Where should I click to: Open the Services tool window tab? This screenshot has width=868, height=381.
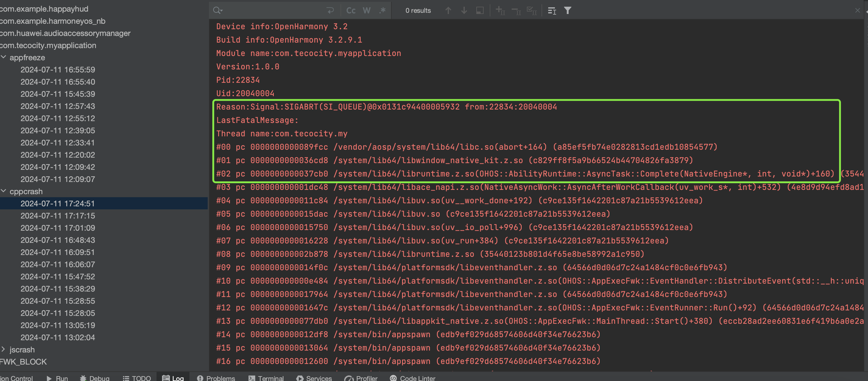[x=314, y=378]
